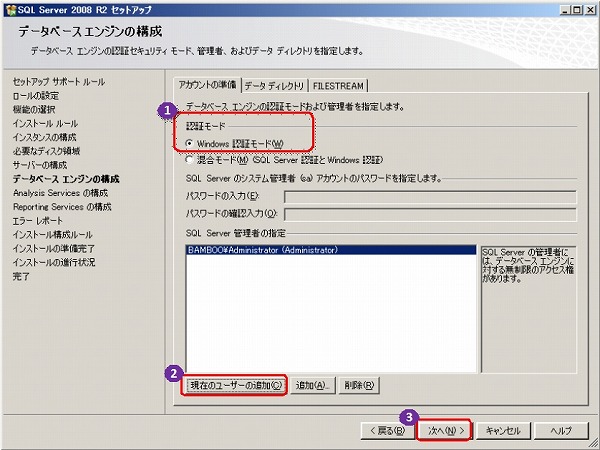The height and width of the screenshot is (450, 600).
Task: Click the SQL Server setup title bar icon
Action: tap(11, 10)
